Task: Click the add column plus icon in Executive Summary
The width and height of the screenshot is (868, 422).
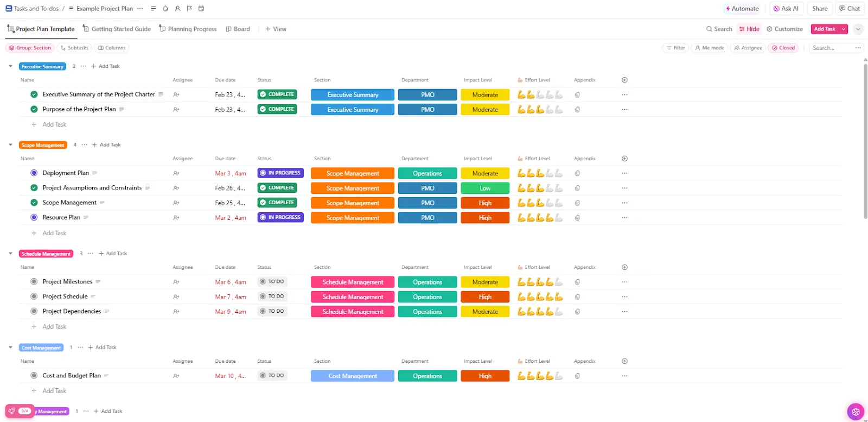Action: 624,80
